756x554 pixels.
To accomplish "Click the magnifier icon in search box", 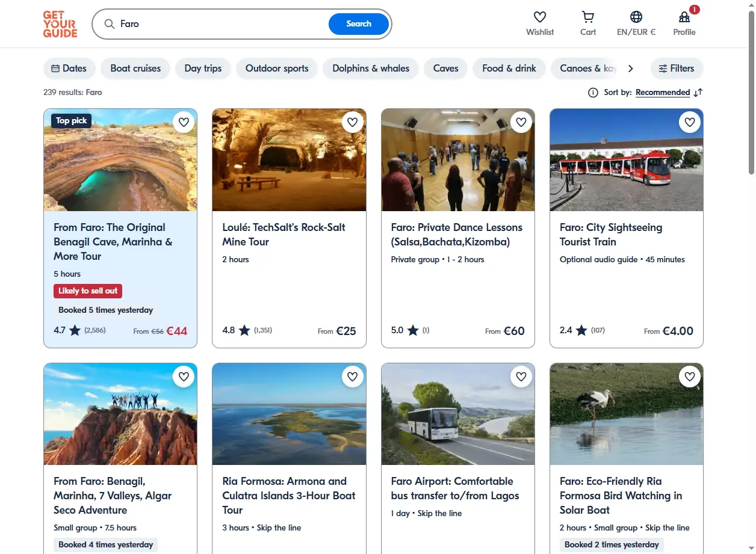I will 110,24.
